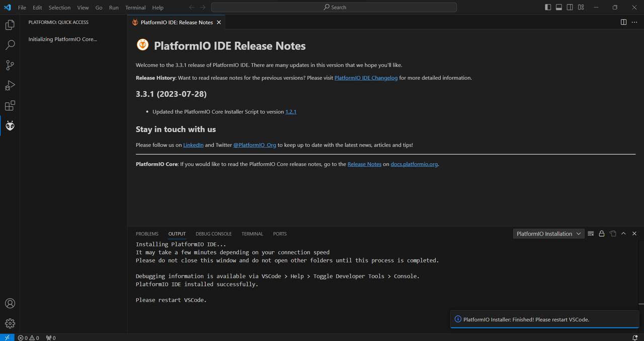The width and height of the screenshot is (644, 341).
Task: Open the Source Control view
Action: [10, 65]
